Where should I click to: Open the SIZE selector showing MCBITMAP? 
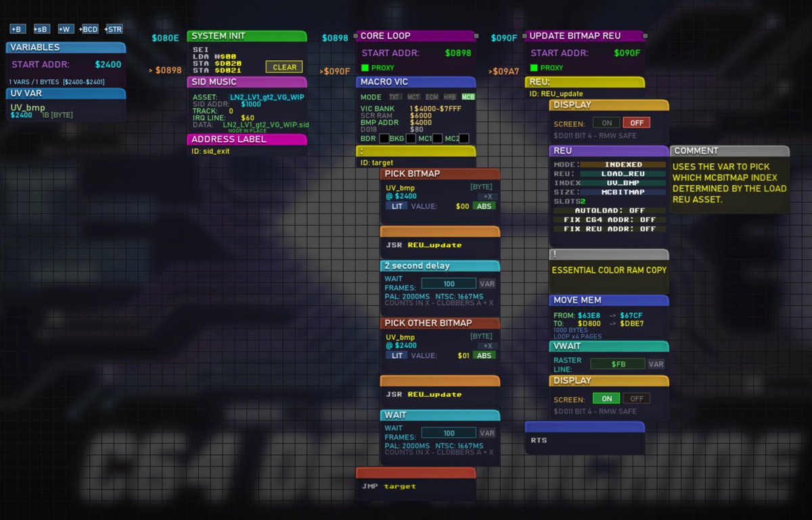pos(623,192)
